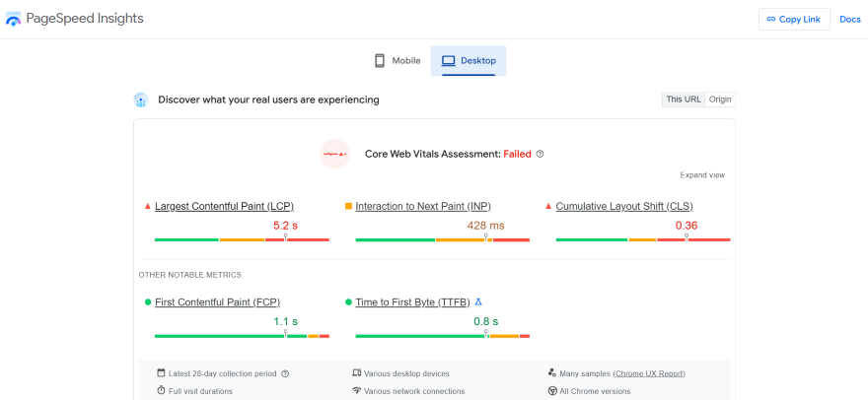Click the INP distribution bar marker
Viewport: 868px width, 400px height.
pos(486,237)
